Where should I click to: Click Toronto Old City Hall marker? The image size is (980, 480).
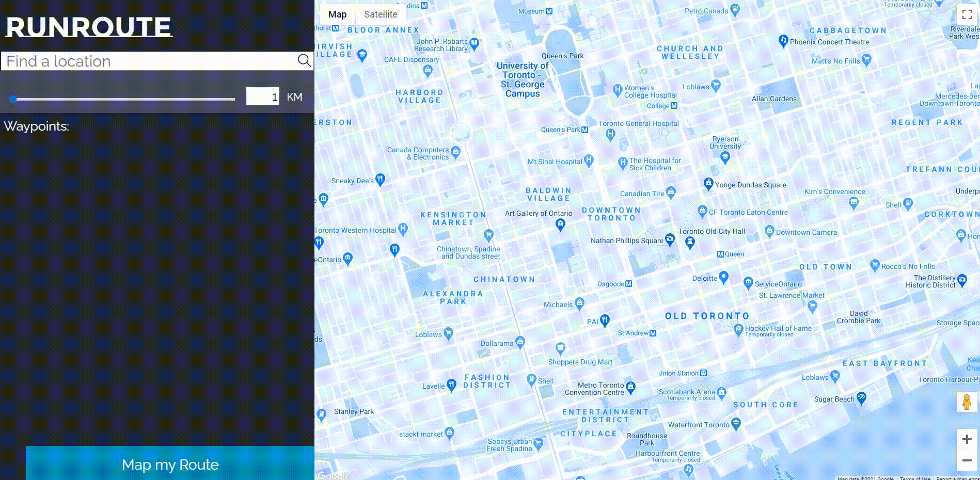pos(690,243)
